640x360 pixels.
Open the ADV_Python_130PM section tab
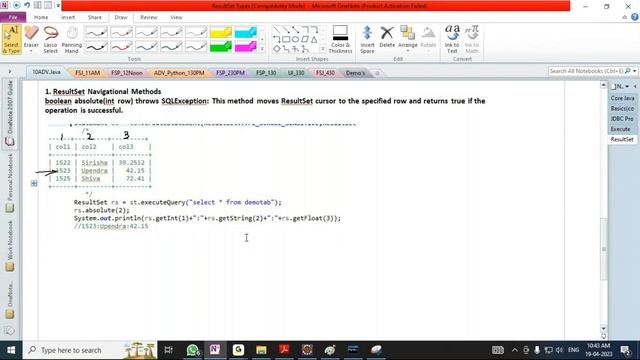(179, 73)
